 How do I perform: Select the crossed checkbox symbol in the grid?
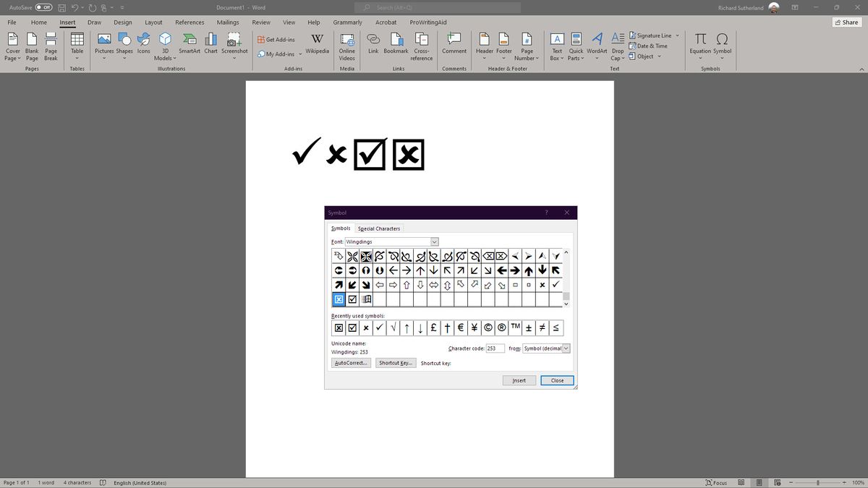(338, 299)
